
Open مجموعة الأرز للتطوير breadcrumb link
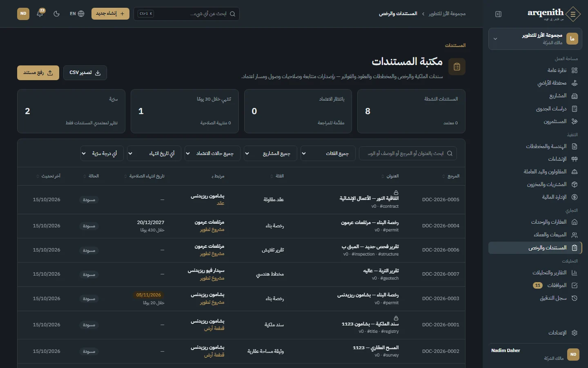(447, 14)
